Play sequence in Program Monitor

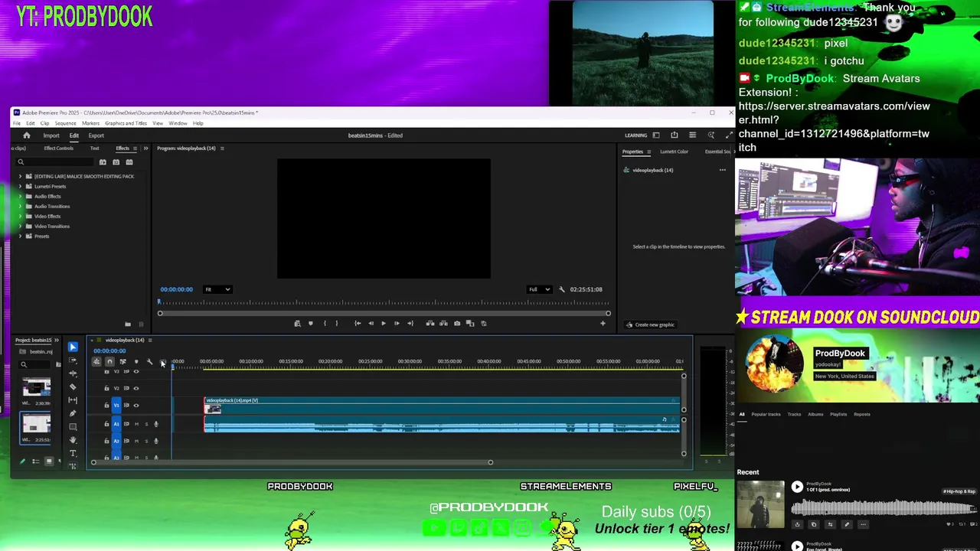point(384,323)
